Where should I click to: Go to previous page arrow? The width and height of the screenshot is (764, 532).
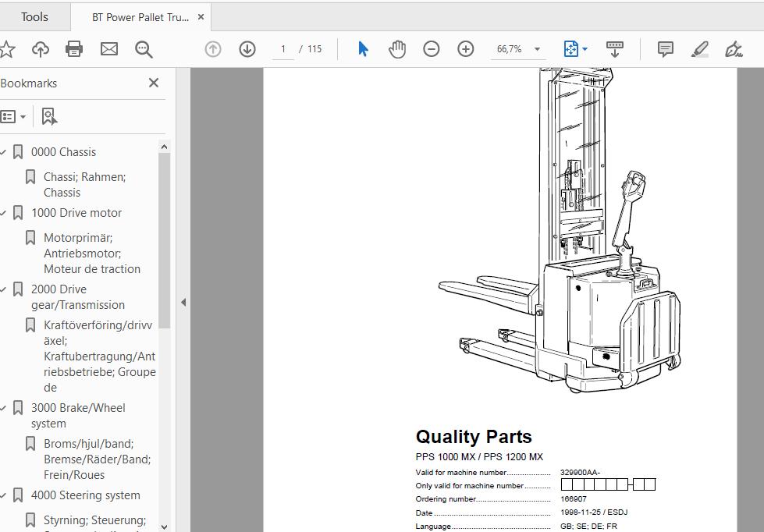pos(213,49)
